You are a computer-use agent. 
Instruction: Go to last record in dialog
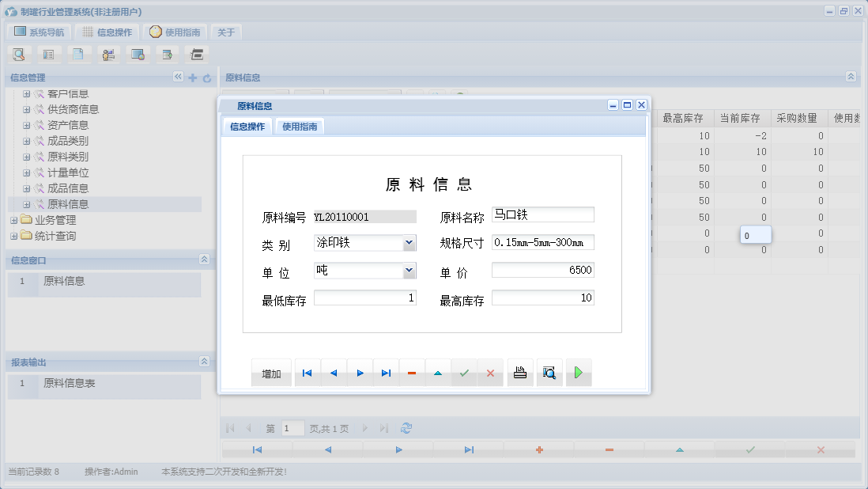point(386,373)
